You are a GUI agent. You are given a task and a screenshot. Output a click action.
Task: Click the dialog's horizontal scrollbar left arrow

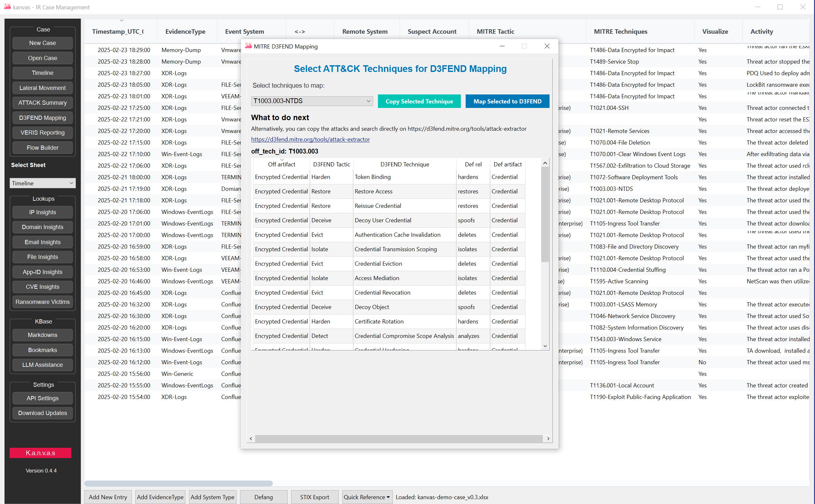251,439
